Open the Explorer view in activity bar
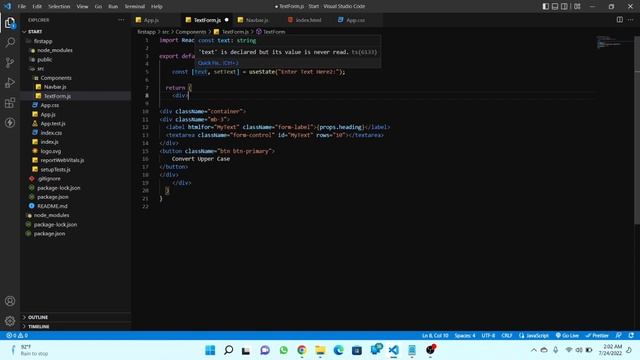Screen dimensions: 640x360 pyautogui.click(x=10, y=23)
